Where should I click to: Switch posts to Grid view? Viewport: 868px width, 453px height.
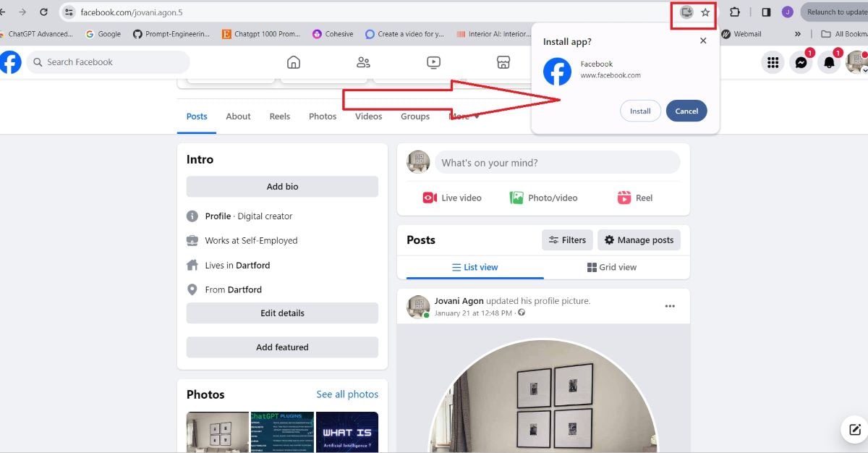point(611,267)
